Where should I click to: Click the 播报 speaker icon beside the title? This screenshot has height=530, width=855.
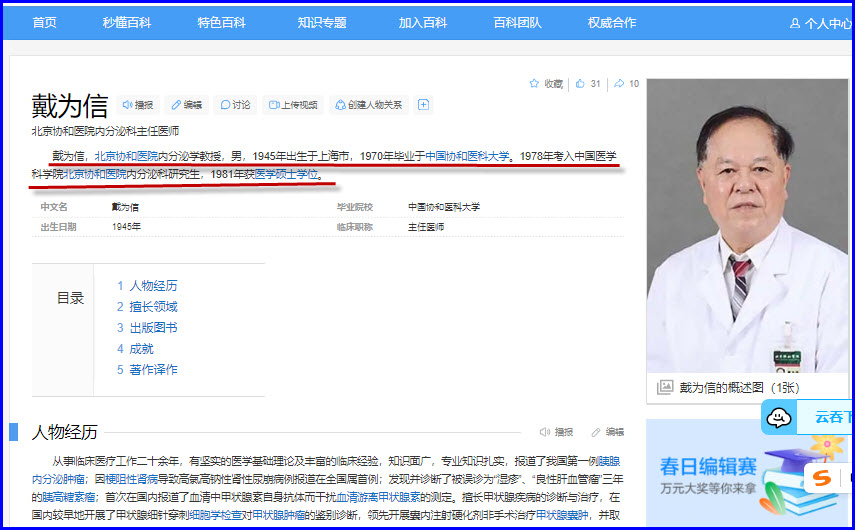[127, 105]
